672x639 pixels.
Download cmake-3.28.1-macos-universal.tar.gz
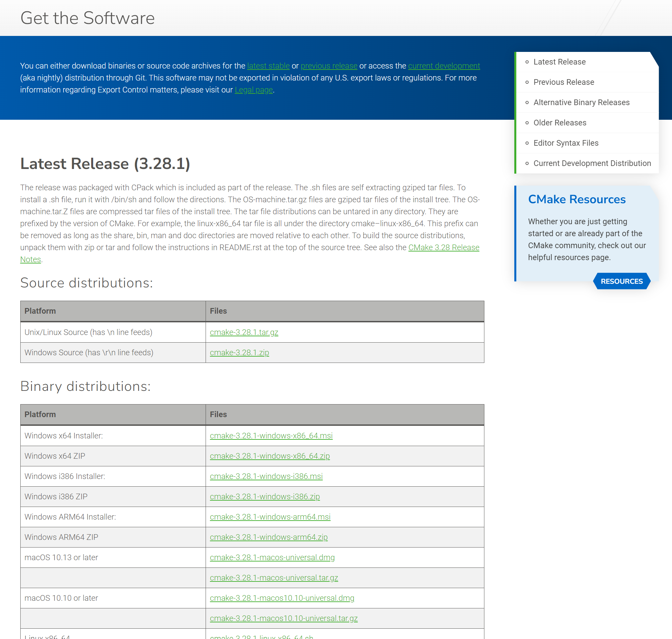274,578
